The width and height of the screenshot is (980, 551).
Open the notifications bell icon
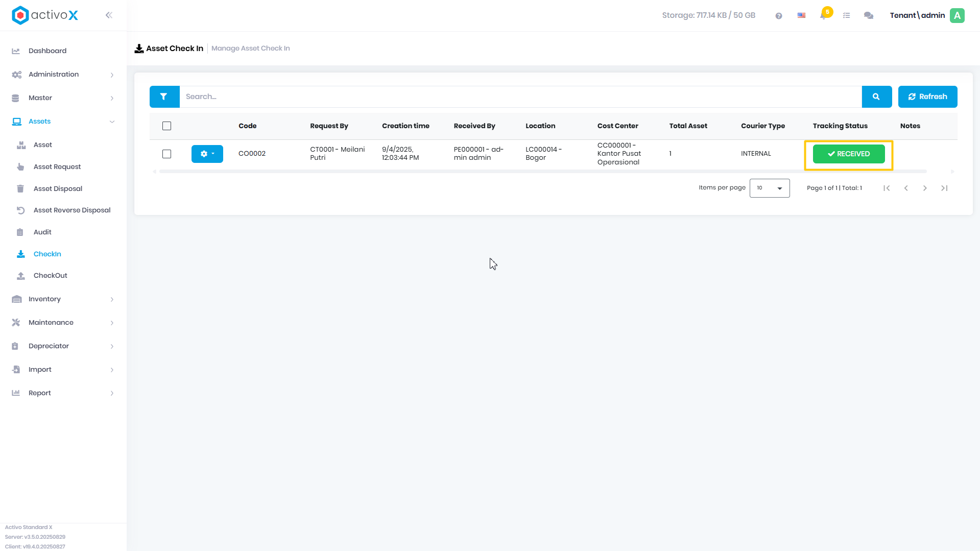click(823, 15)
